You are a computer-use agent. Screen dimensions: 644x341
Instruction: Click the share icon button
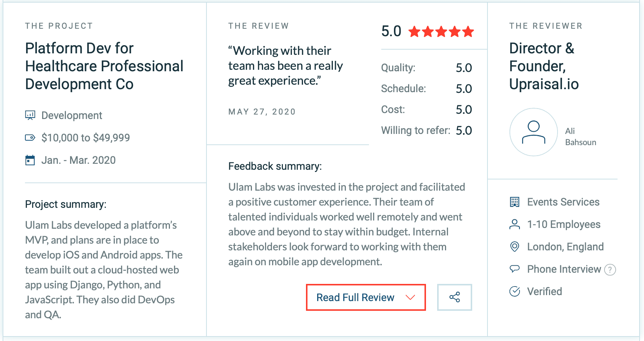454,297
